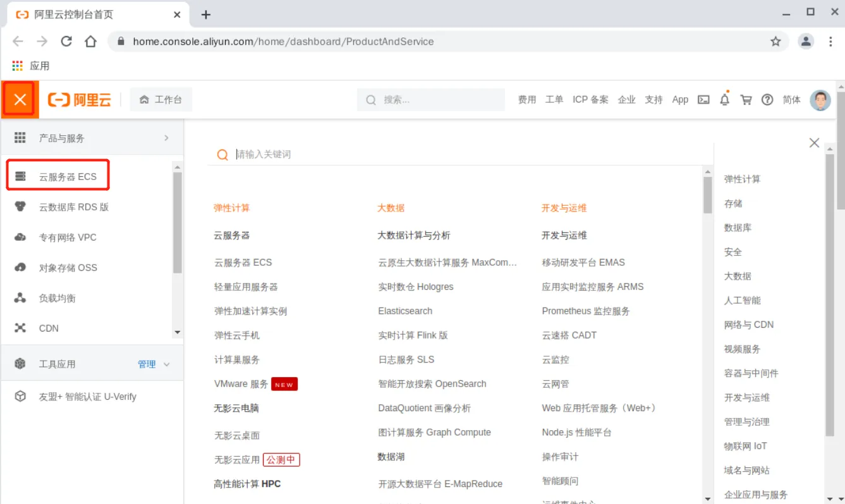Screen dimensions: 845x504
Task: Open Chrome three-dot menu
Action: [830, 41]
